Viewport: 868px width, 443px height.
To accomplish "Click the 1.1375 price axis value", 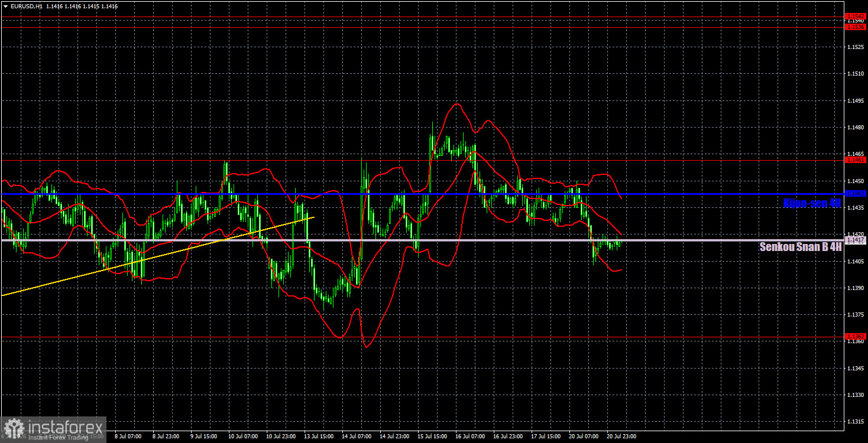I will [855, 315].
